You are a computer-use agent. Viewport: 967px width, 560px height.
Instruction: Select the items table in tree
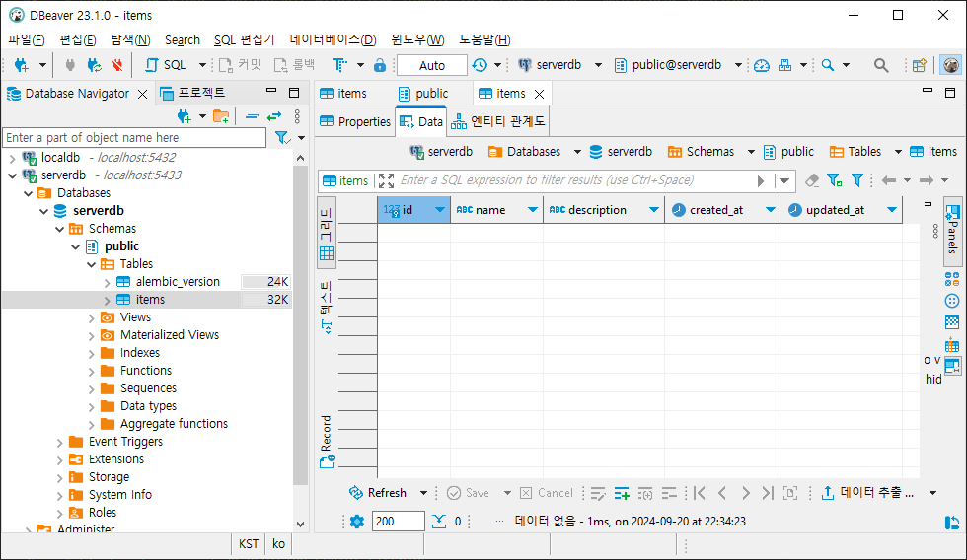click(150, 300)
